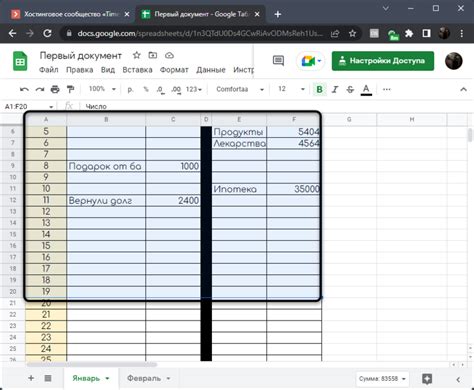Image resolution: width=474 pixels, height=390 pixels.
Task: Click the address bar URL
Action: tap(200, 33)
